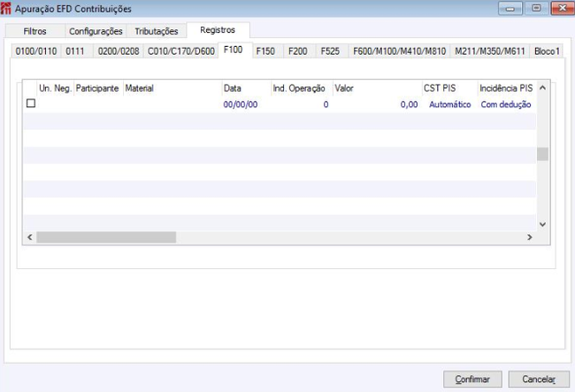Open the F525 sub-tab

[x=330, y=51]
